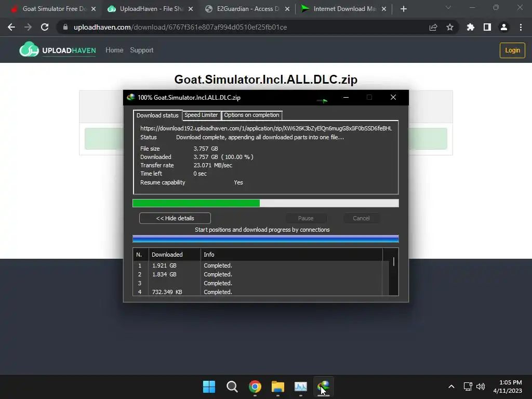This screenshot has width=532, height=399.
Task: Click the Pause button in IDM
Action: click(x=305, y=218)
